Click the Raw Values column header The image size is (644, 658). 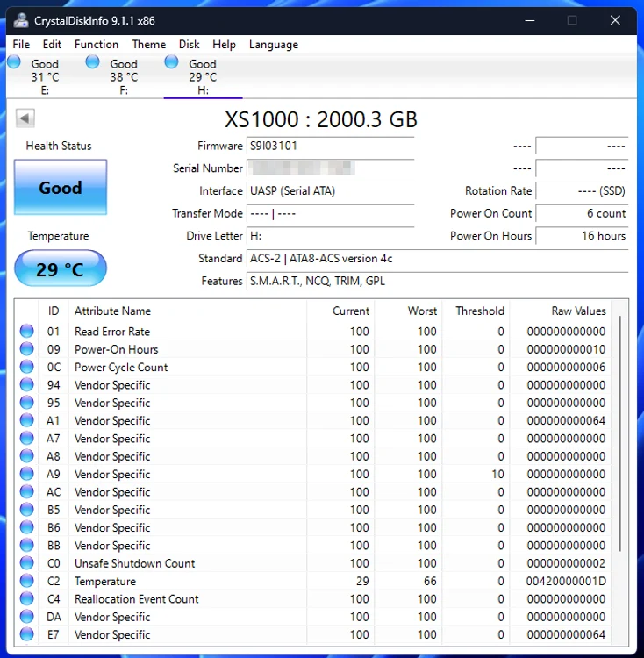560,311
